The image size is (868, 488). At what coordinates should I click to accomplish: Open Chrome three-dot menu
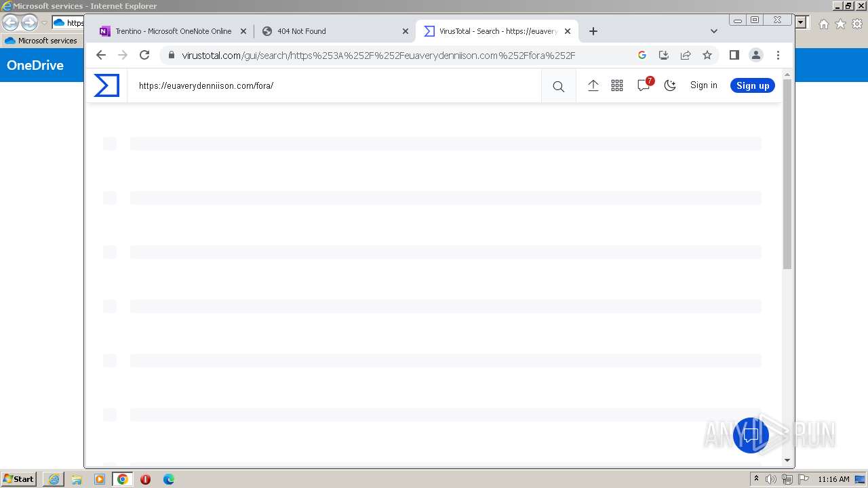(x=778, y=55)
